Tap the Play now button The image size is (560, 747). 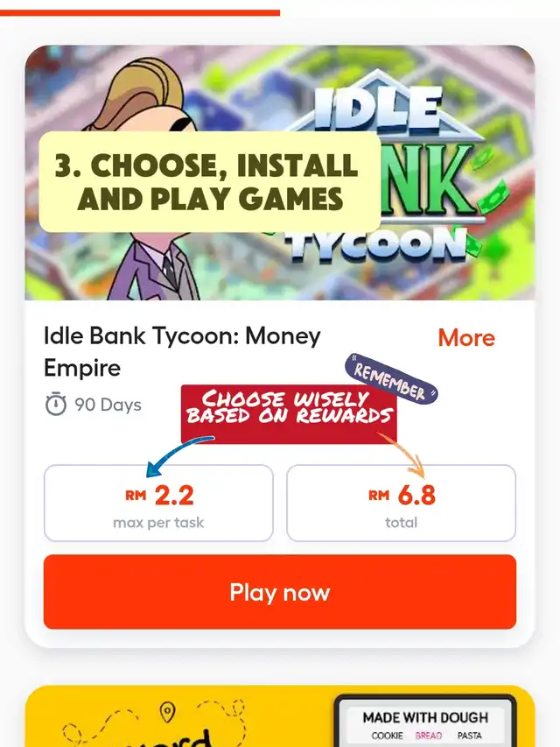click(x=280, y=592)
